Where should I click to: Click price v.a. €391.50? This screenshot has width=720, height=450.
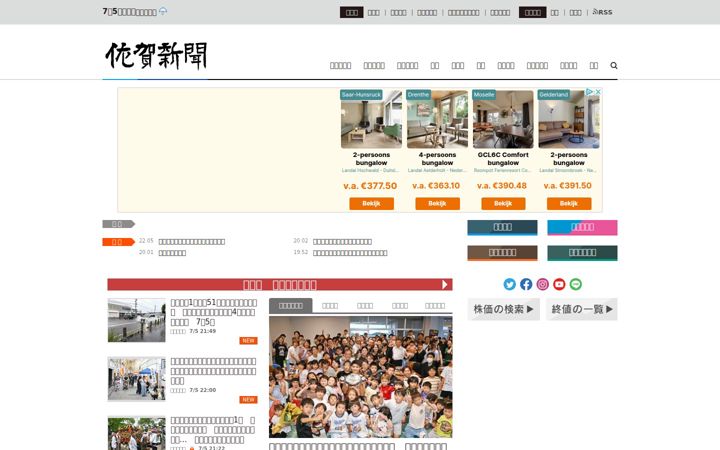(568, 186)
